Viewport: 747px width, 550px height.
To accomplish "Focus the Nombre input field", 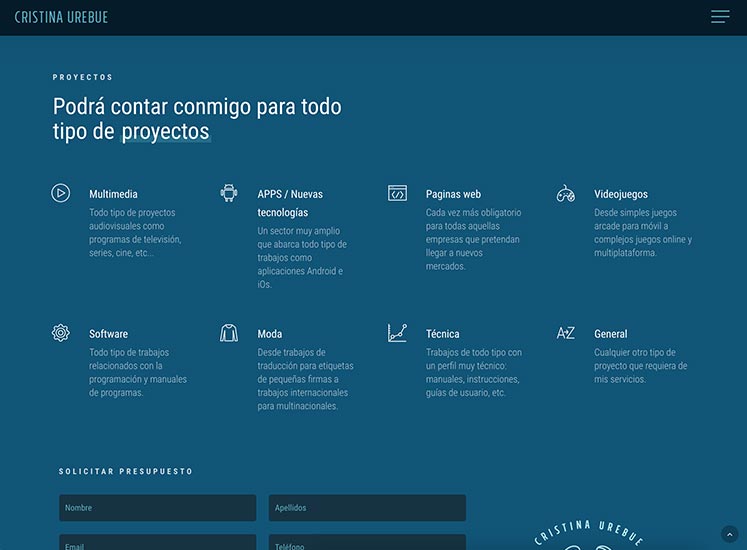I will tap(158, 508).
